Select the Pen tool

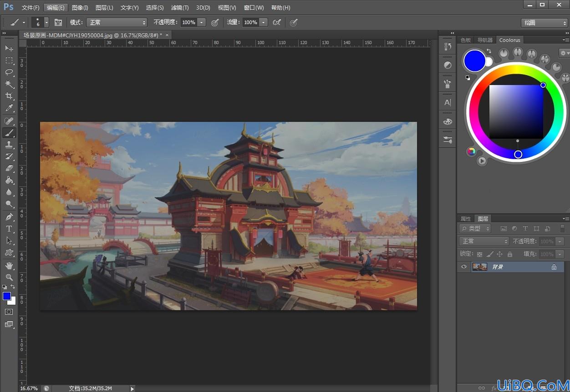click(x=9, y=217)
